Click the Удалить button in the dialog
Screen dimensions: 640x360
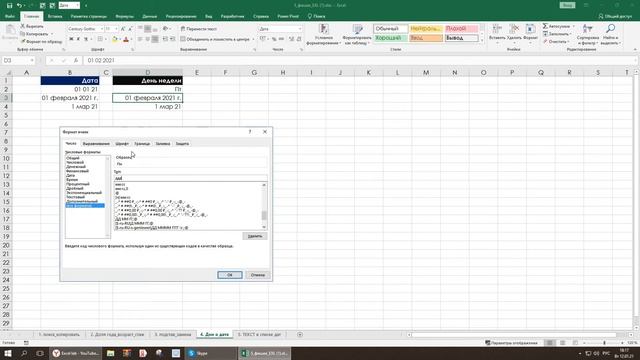255,236
